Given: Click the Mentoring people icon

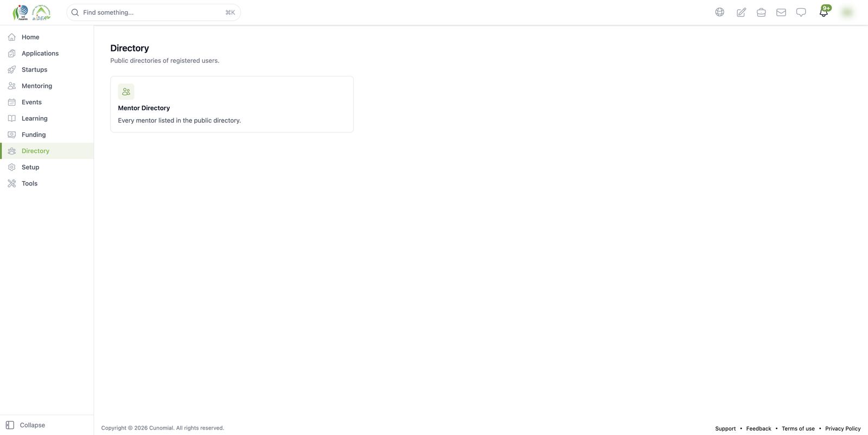Looking at the screenshot, I should pyautogui.click(x=11, y=86).
